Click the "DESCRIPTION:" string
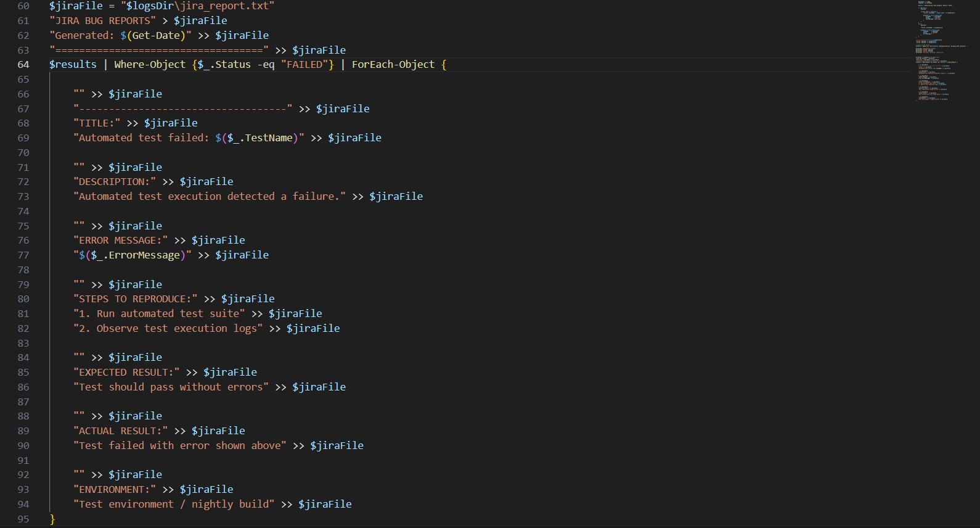The width and height of the screenshot is (980, 528). tap(115, 182)
